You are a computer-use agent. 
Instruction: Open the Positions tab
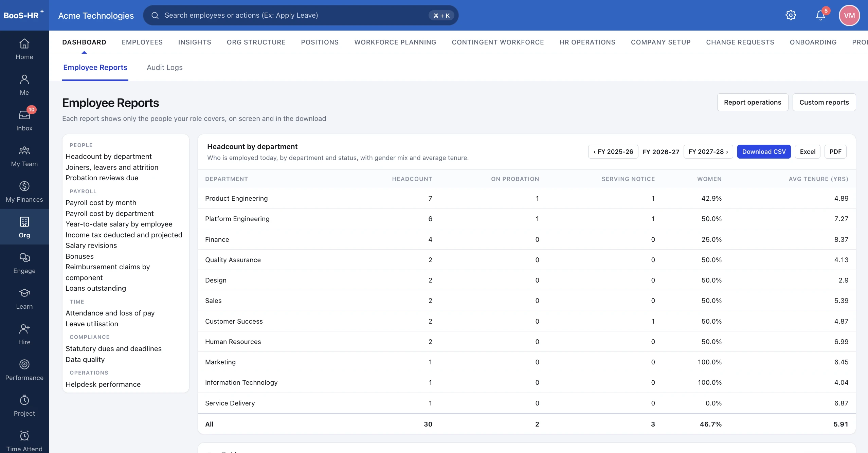point(320,42)
